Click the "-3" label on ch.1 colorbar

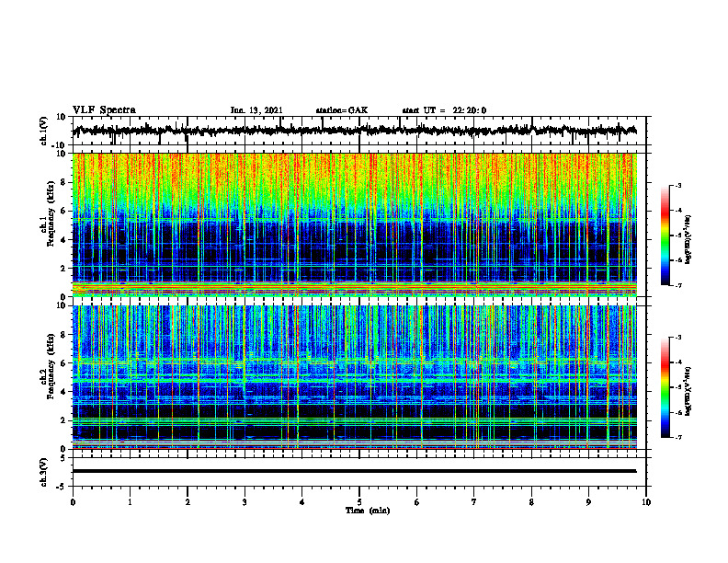678,185
